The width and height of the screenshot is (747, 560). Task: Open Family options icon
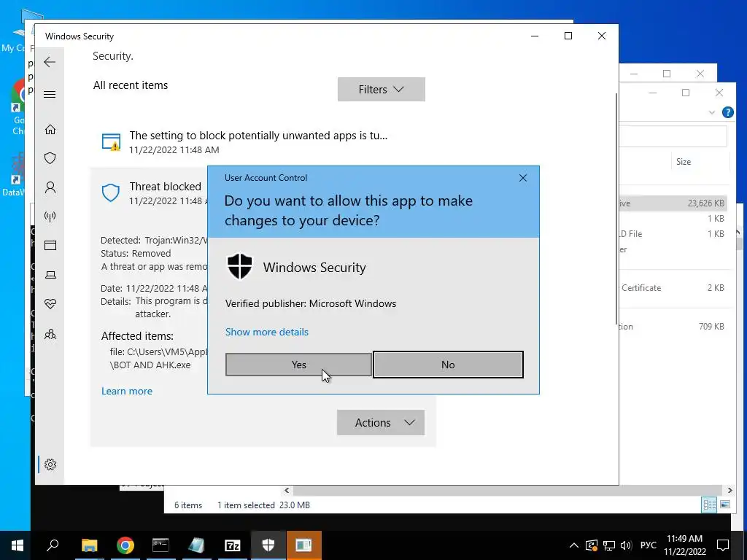pos(50,334)
